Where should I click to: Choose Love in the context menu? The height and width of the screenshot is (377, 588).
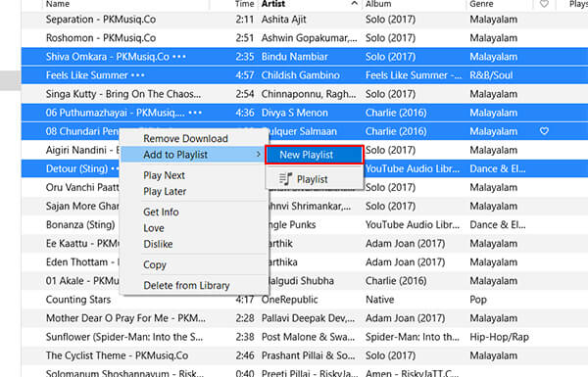pos(154,228)
